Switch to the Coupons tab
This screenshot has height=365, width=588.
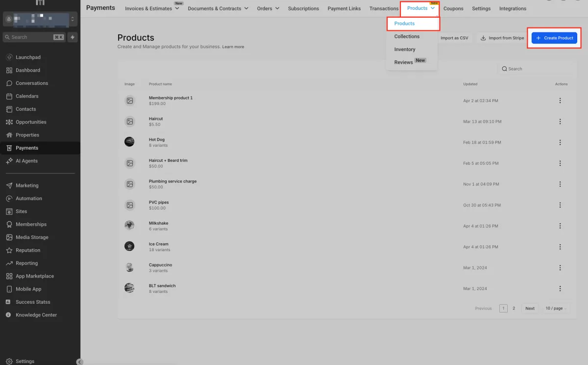tap(453, 8)
